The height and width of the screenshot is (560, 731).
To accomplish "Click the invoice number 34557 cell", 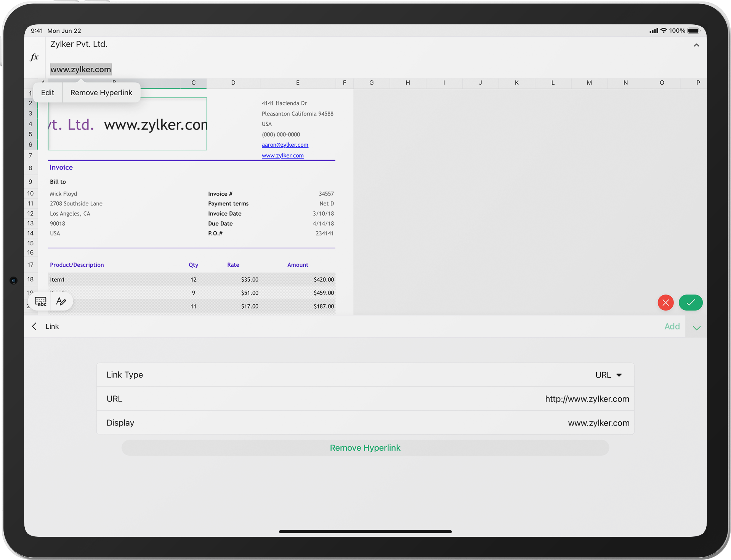I will tap(326, 194).
